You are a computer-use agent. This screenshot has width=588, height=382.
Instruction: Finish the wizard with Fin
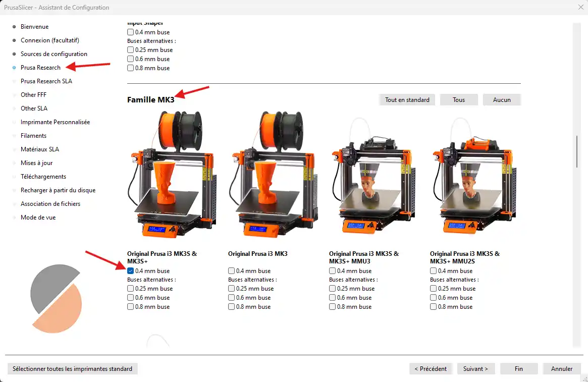(519, 369)
